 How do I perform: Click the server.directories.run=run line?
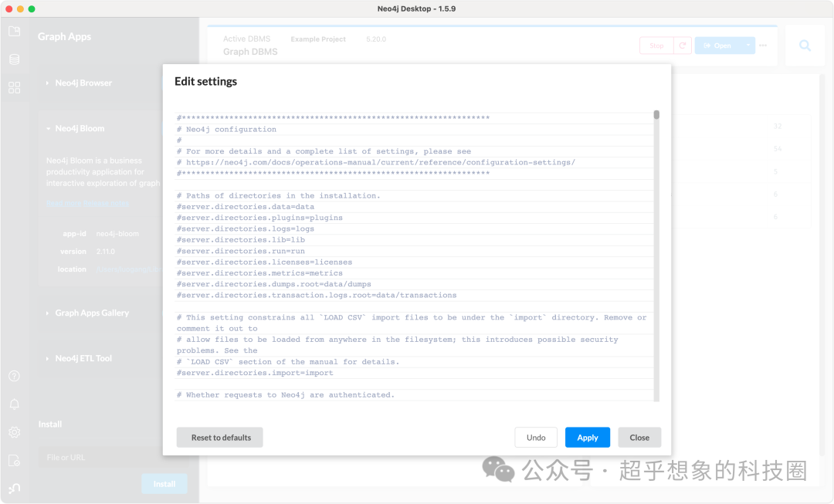(241, 252)
